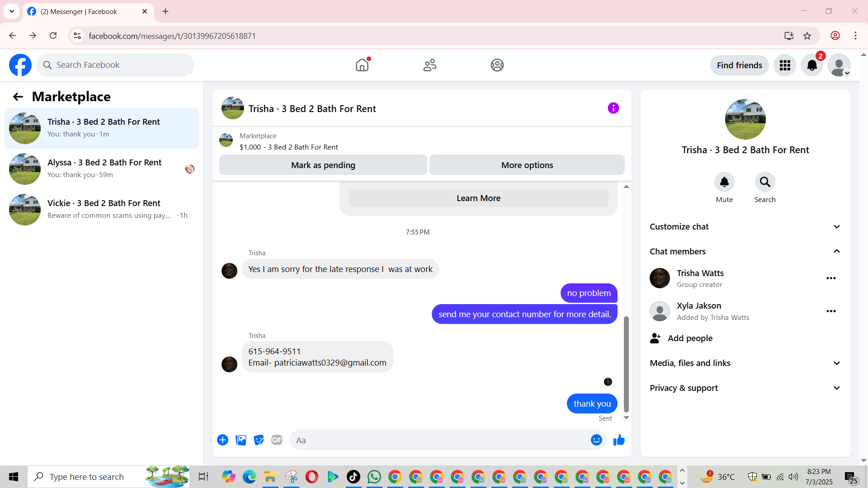The image size is (868, 488).
Task: Click the GIF picker icon
Action: click(x=277, y=440)
